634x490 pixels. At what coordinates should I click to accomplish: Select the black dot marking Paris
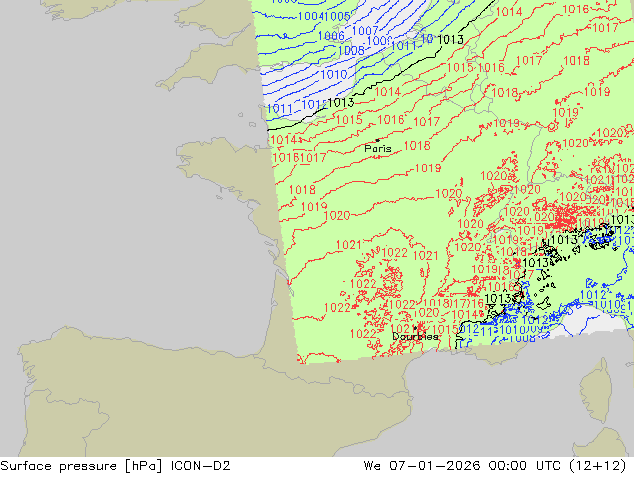(378, 140)
